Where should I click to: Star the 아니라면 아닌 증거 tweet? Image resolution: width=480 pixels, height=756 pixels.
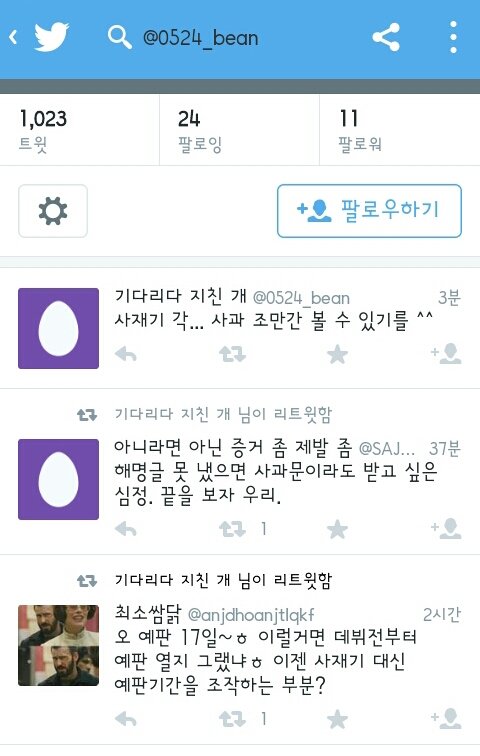[337, 529]
